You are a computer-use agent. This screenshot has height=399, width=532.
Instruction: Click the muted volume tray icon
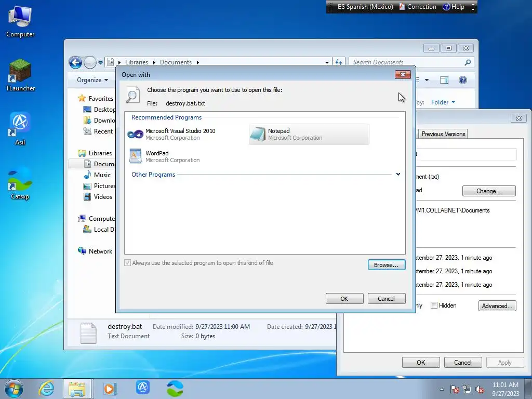(480, 389)
